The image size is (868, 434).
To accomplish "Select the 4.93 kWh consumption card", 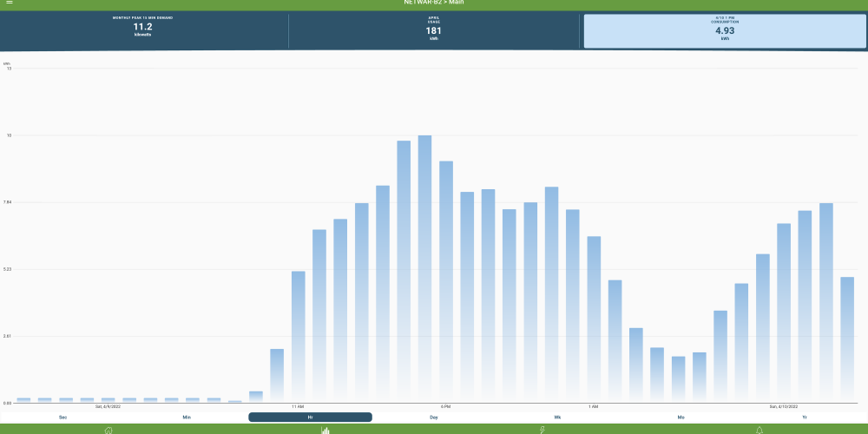I will [x=722, y=31].
